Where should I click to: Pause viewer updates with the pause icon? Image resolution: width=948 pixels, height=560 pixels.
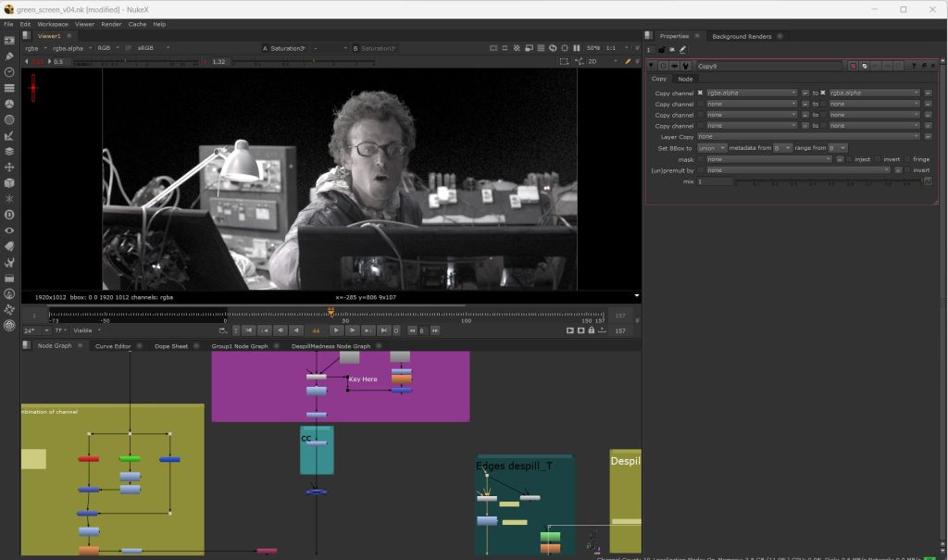[x=577, y=48]
